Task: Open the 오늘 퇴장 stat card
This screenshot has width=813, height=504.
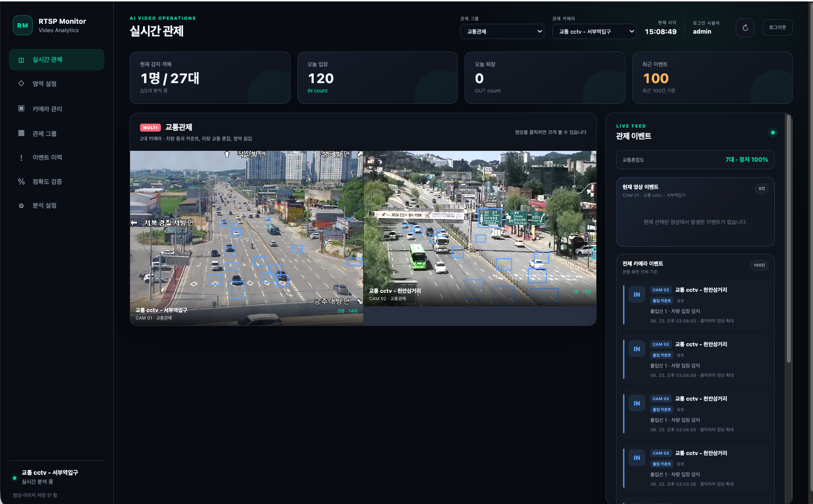Action: 545,78
